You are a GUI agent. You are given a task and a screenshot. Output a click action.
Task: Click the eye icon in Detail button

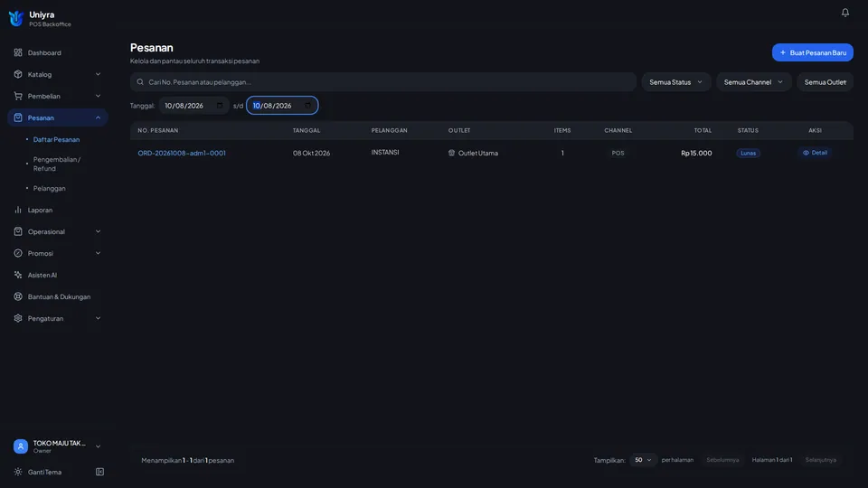coord(806,153)
